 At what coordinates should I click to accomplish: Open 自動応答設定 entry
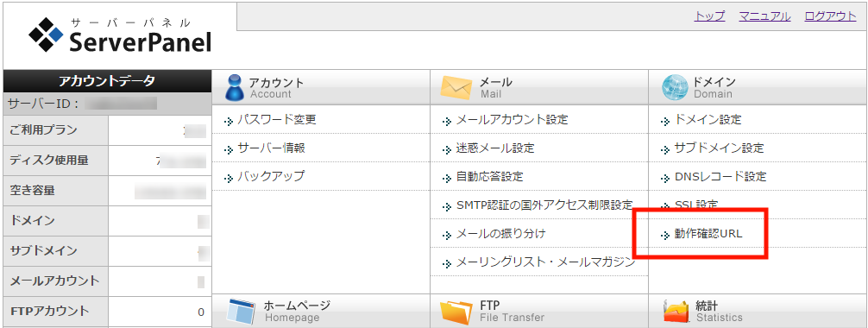pyautogui.click(x=489, y=177)
